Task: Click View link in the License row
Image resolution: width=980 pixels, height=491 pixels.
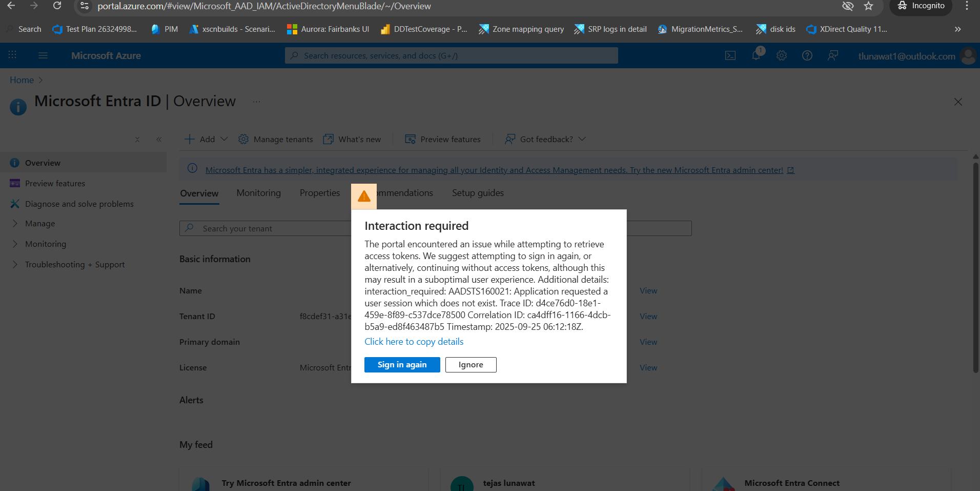Action: pos(648,368)
